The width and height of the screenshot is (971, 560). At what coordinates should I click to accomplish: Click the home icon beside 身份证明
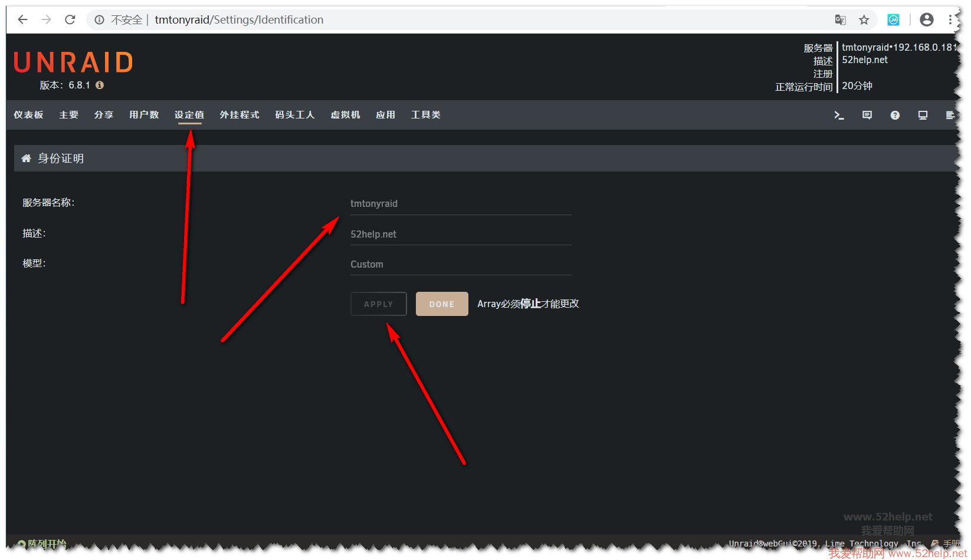(26, 159)
